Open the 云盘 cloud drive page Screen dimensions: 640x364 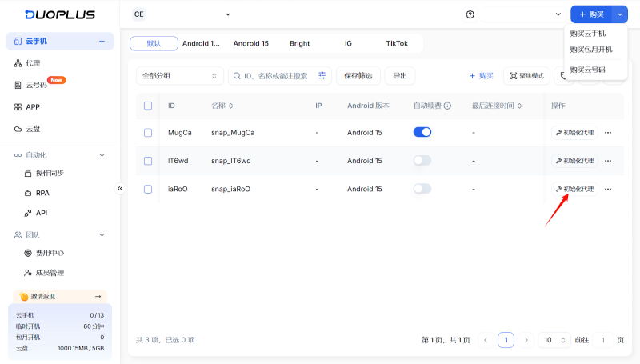click(x=32, y=128)
